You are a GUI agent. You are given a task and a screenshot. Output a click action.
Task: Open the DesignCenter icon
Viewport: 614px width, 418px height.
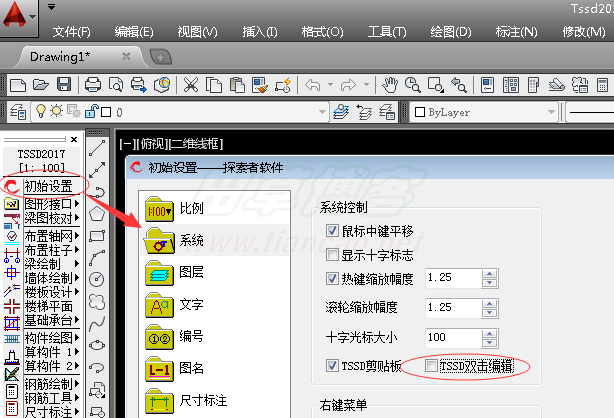pos(511,85)
